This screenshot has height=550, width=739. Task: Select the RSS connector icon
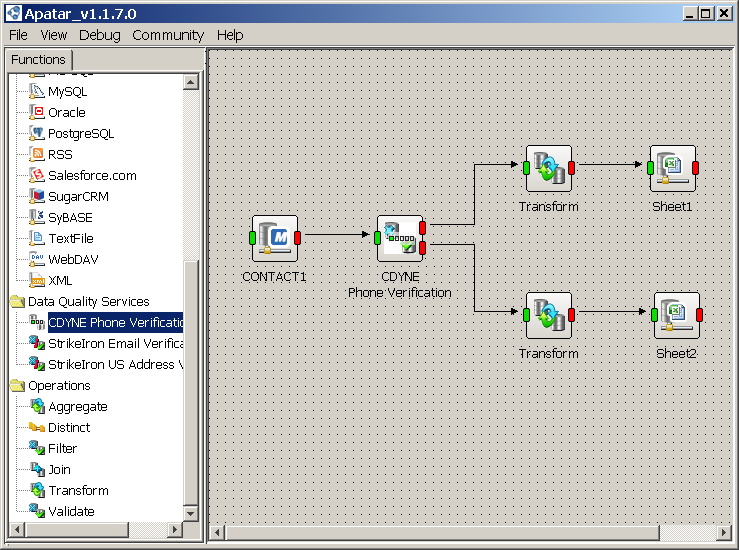[37, 154]
